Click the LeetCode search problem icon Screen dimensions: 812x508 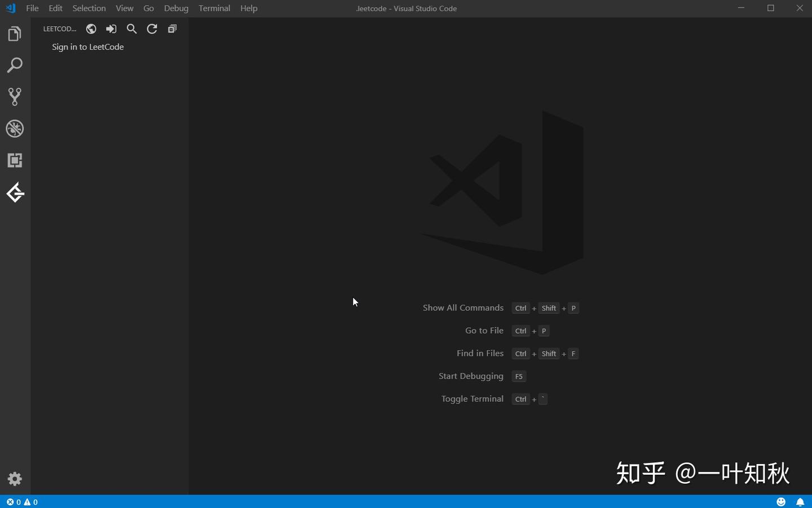pos(132,29)
